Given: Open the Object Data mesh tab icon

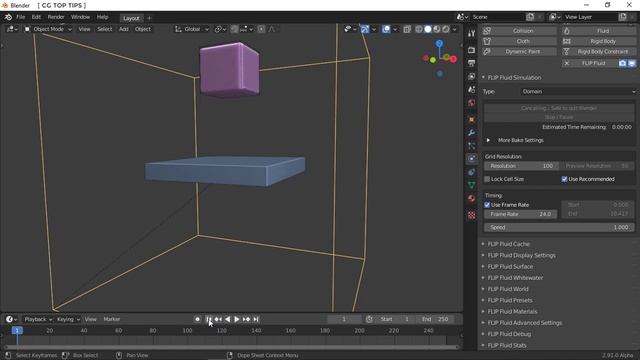Looking at the screenshot, I should [x=471, y=185].
